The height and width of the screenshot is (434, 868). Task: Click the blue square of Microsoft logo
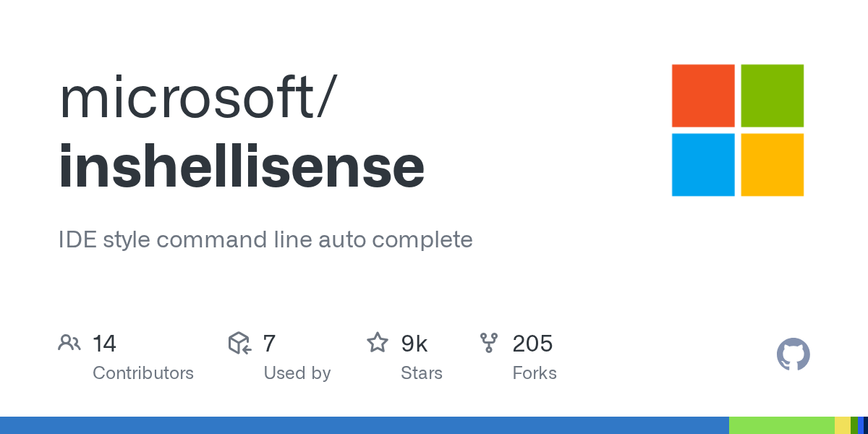click(703, 165)
